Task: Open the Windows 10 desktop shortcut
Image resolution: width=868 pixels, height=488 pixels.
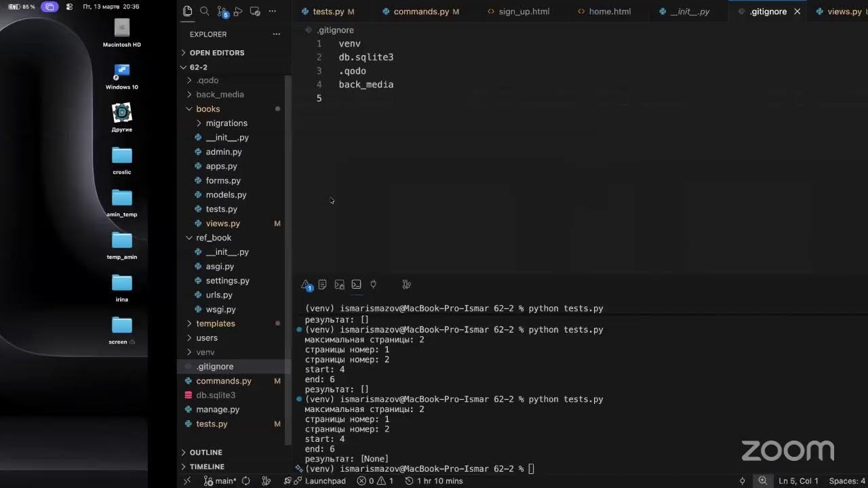Action: 122,76
